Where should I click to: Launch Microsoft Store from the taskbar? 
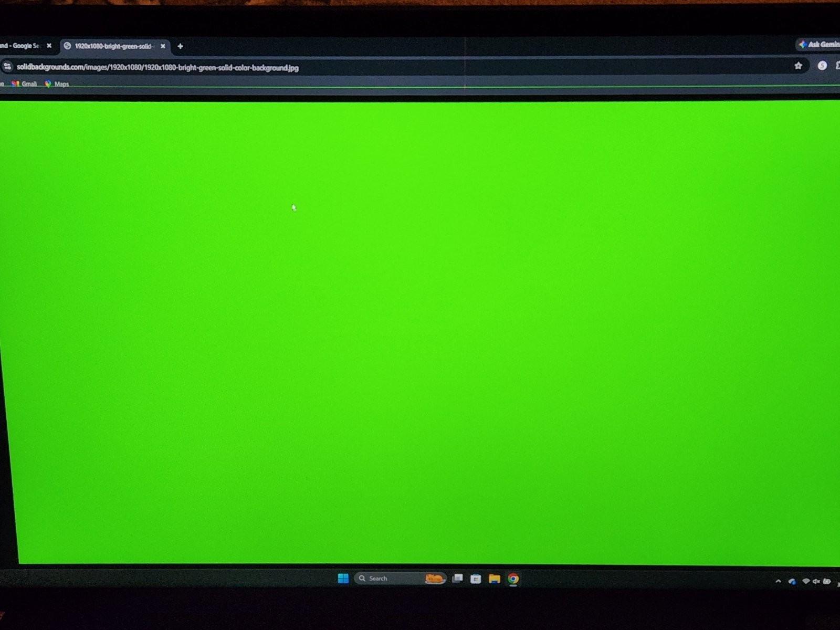click(476, 579)
